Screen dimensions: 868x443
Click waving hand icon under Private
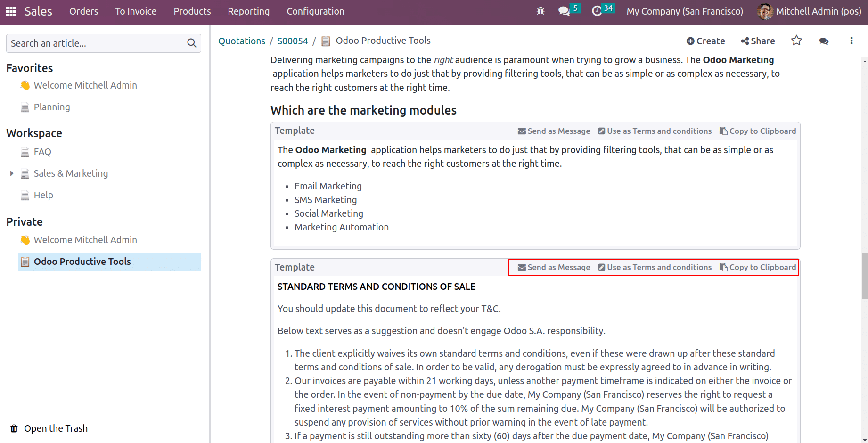pyautogui.click(x=25, y=240)
